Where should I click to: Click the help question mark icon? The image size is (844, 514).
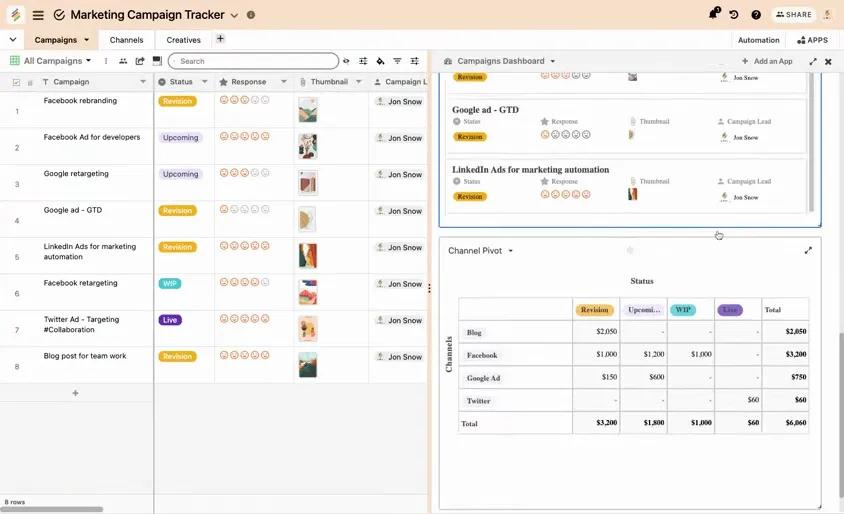756,15
